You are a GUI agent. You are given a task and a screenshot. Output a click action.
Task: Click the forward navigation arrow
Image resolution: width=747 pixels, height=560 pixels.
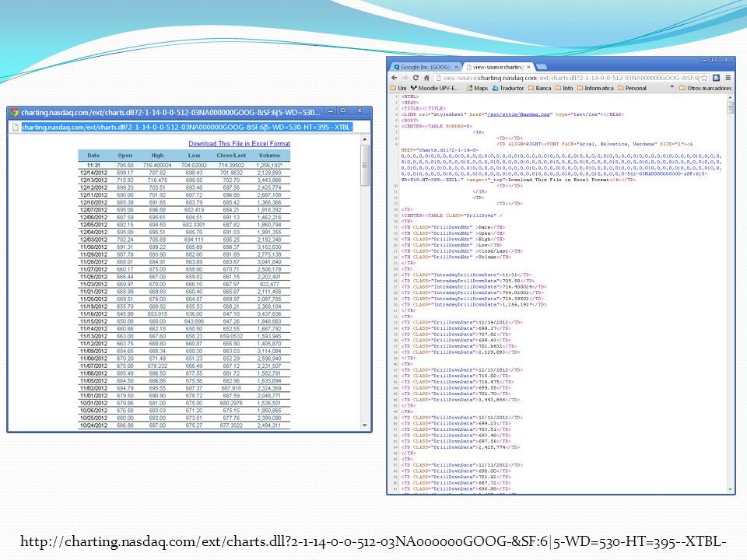click(x=405, y=78)
